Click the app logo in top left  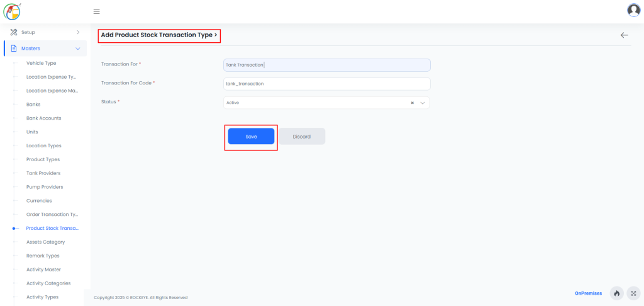(13, 11)
